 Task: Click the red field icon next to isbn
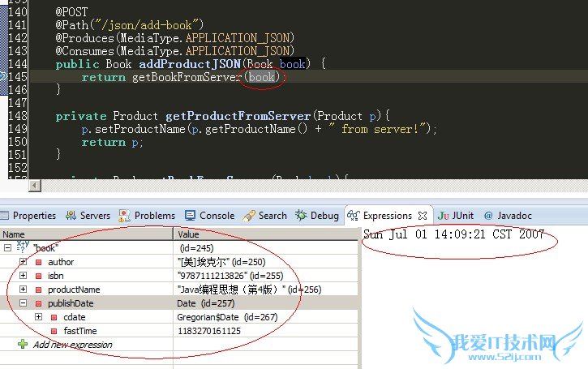coord(39,276)
